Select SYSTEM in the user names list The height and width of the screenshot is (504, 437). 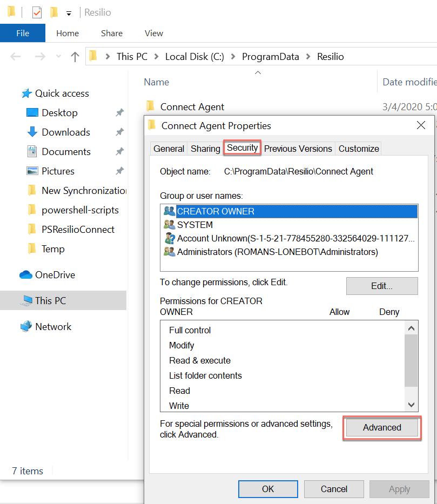[x=195, y=225]
